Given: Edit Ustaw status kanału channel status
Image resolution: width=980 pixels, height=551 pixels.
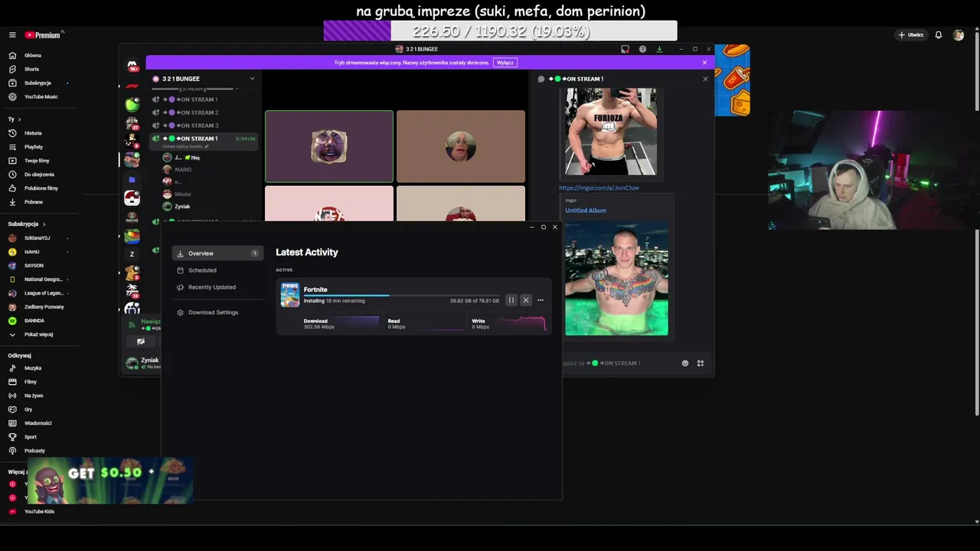Looking at the screenshot, I should click(x=185, y=146).
